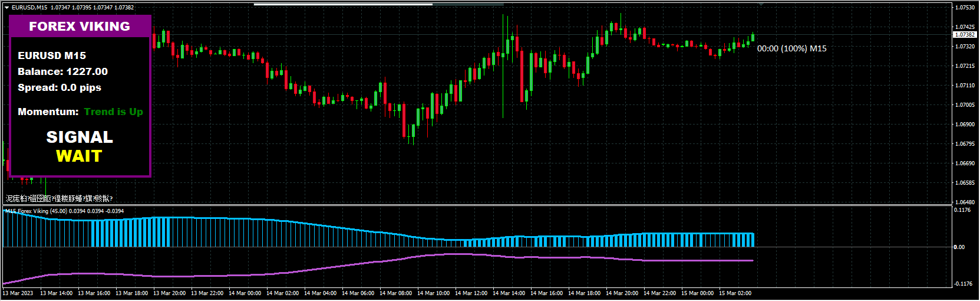This screenshot has height=301, width=980.
Task: Click the '14 Mar 00:00' time label
Action: pos(245,293)
